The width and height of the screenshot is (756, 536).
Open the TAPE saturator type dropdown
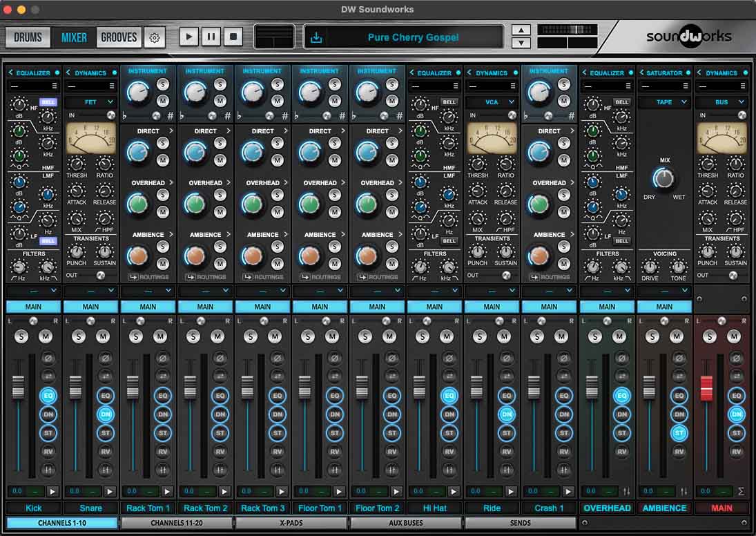tap(664, 102)
